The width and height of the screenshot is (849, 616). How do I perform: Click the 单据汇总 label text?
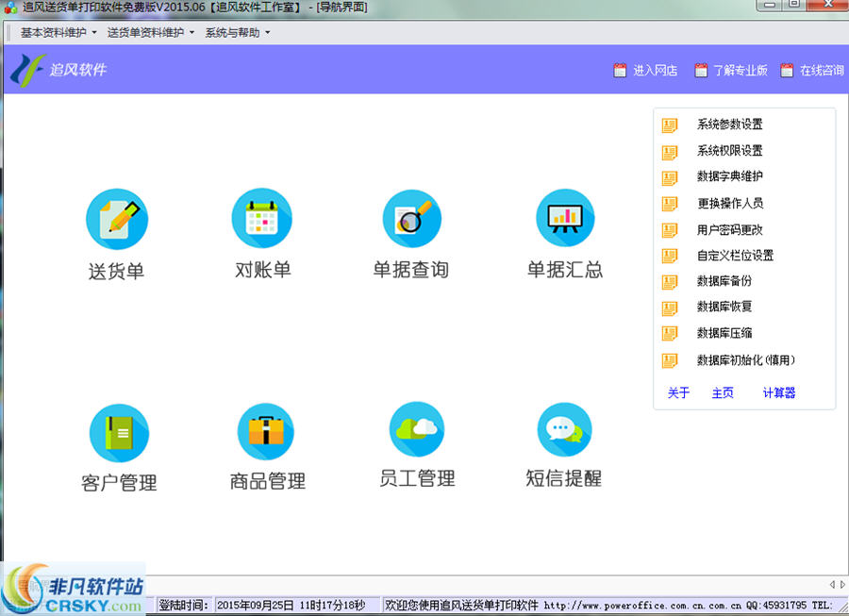(x=565, y=270)
